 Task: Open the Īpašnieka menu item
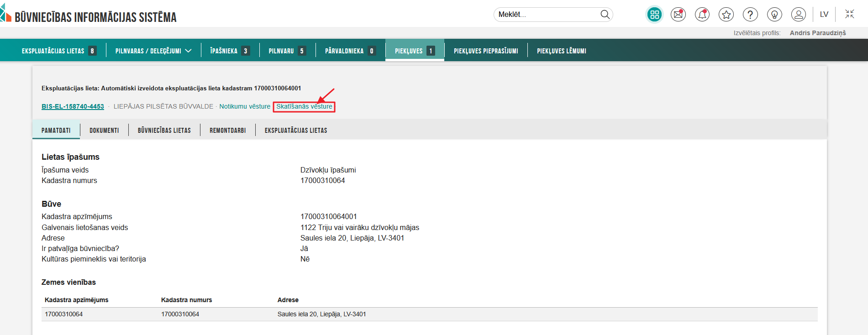click(x=230, y=51)
